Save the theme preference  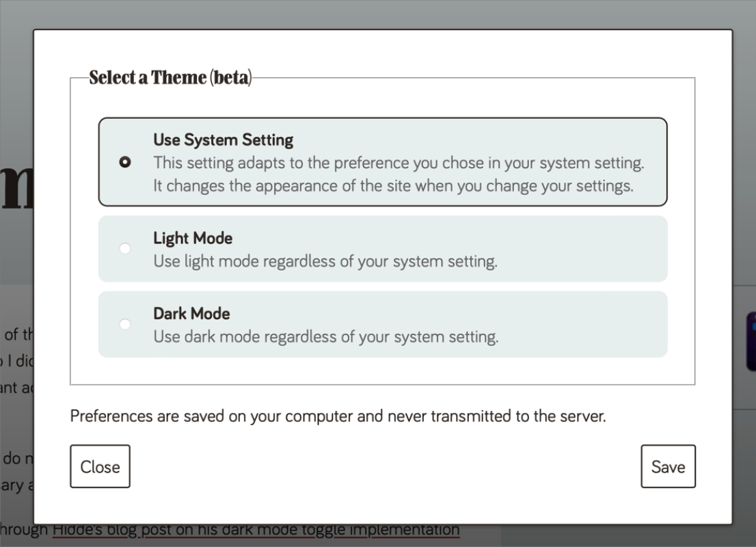pos(668,466)
